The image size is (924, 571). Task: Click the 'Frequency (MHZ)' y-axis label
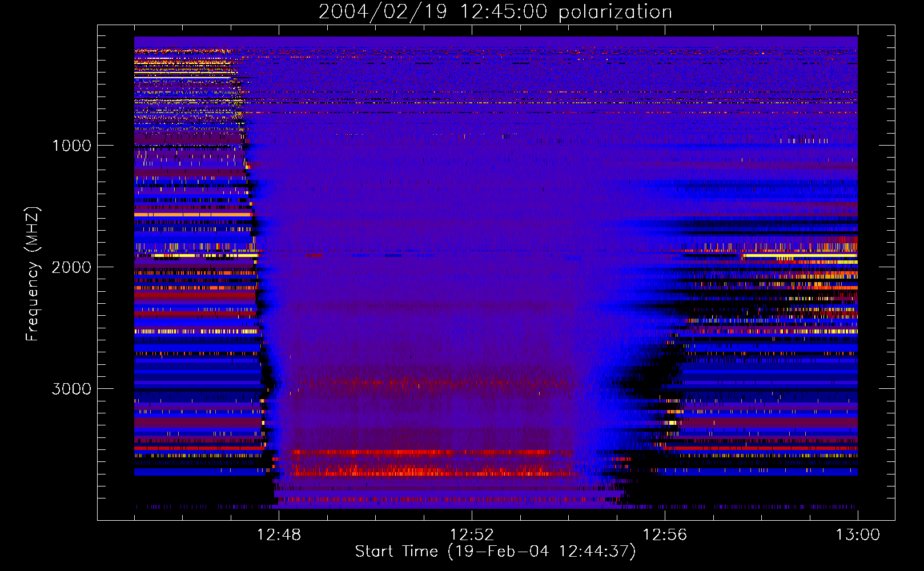click(x=33, y=275)
